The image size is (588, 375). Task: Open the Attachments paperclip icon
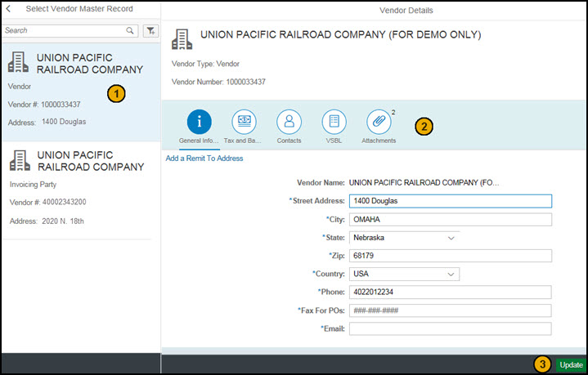[x=379, y=122]
